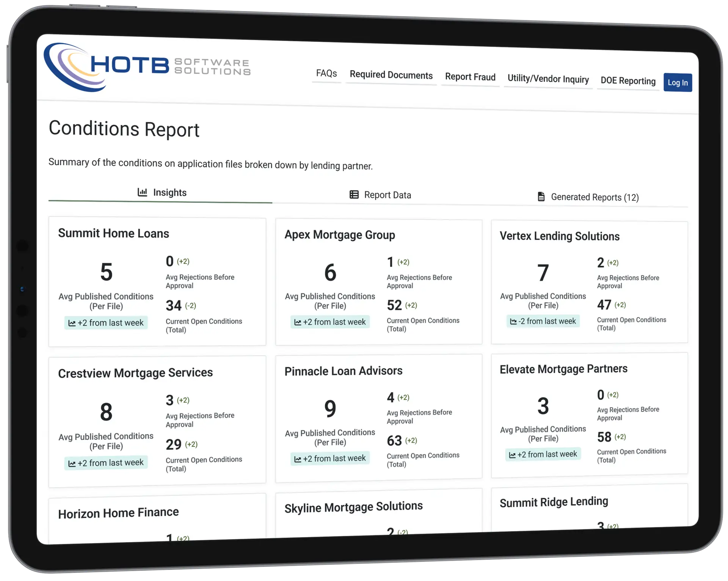Open the Generated Reports (12) tab

point(588,197)
